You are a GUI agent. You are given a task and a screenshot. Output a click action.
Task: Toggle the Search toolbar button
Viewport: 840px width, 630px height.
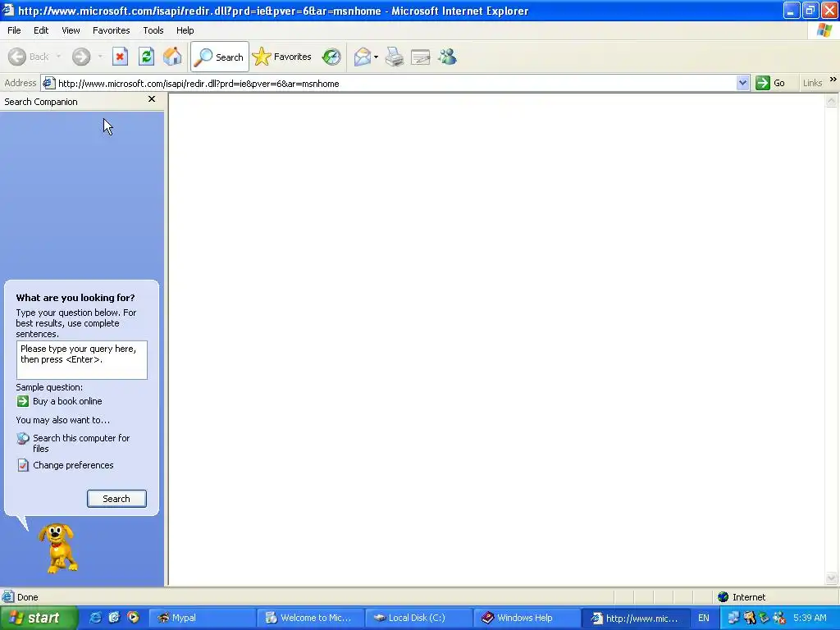click(220, 57)
